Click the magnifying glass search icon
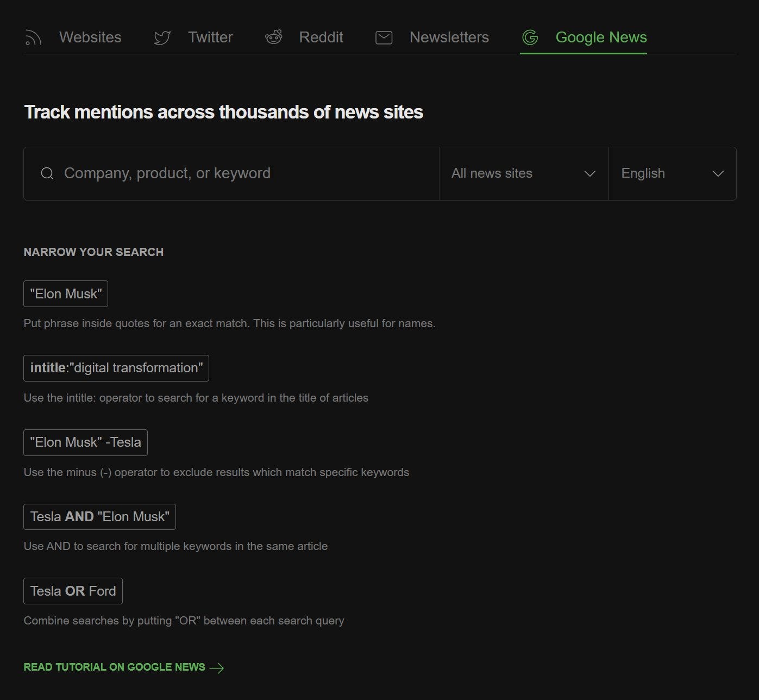 point(47,173)
